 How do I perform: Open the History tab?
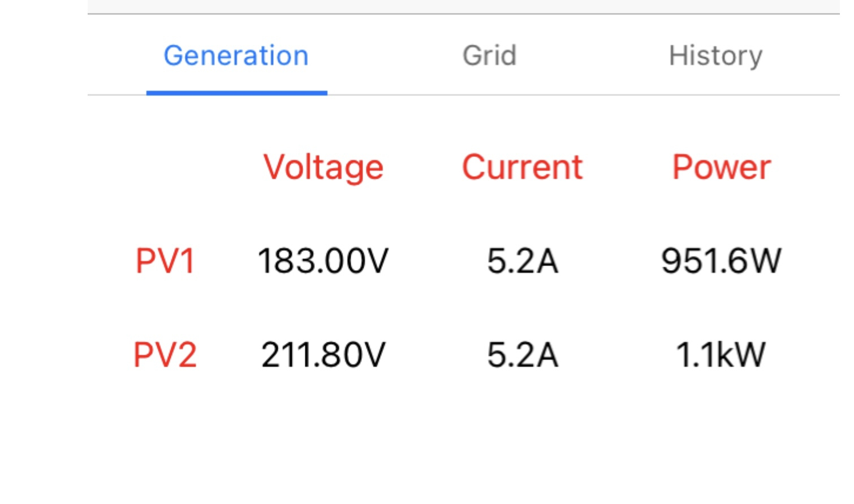[x=715, y=57]
